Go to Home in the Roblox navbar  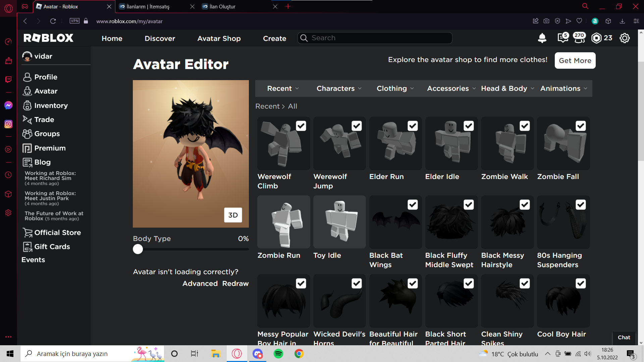112,39
